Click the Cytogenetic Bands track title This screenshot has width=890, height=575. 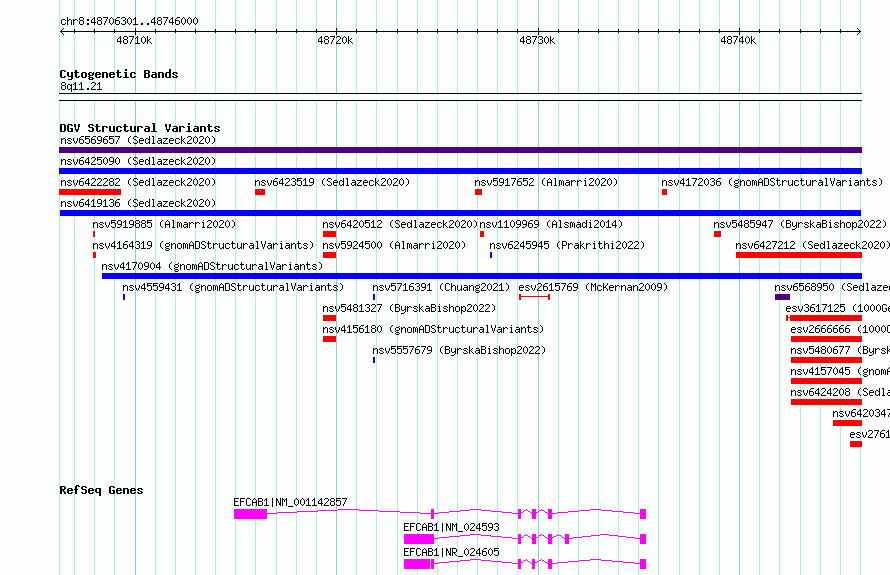[x=119, y=74]
